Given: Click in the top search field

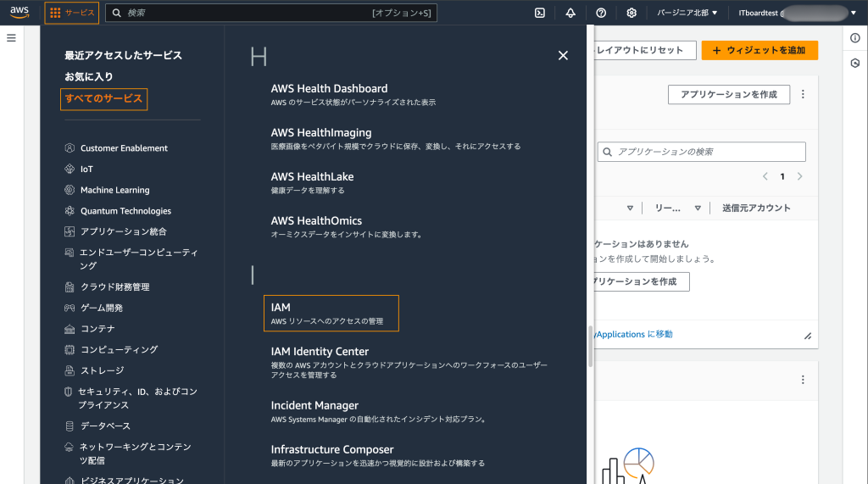Looking at the screenshot, I should [x=246, y=13].
